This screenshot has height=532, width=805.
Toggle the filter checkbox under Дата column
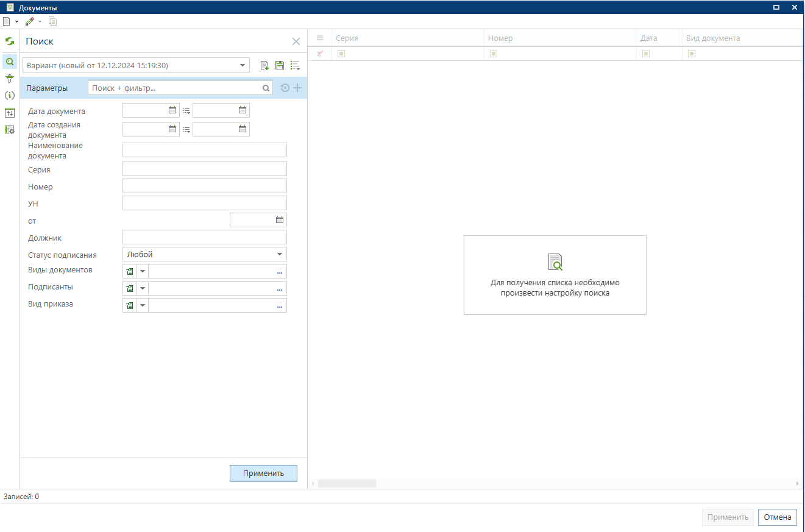pyautogui.click(x=646, y=54)
